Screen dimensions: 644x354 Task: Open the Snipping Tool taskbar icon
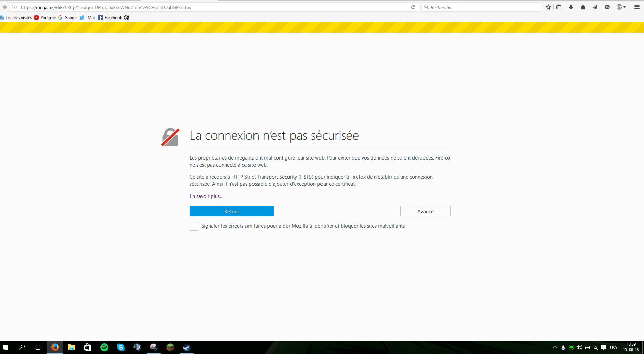tap(154, 347)
